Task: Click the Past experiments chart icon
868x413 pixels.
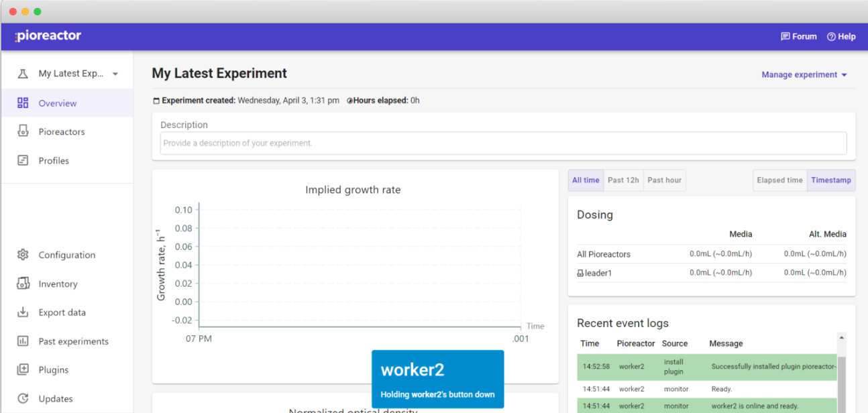Action: click(23, 341)
